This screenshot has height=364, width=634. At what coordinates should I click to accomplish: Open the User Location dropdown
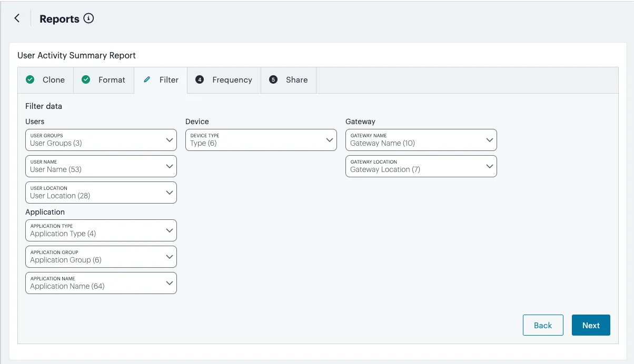pos(101,193)
